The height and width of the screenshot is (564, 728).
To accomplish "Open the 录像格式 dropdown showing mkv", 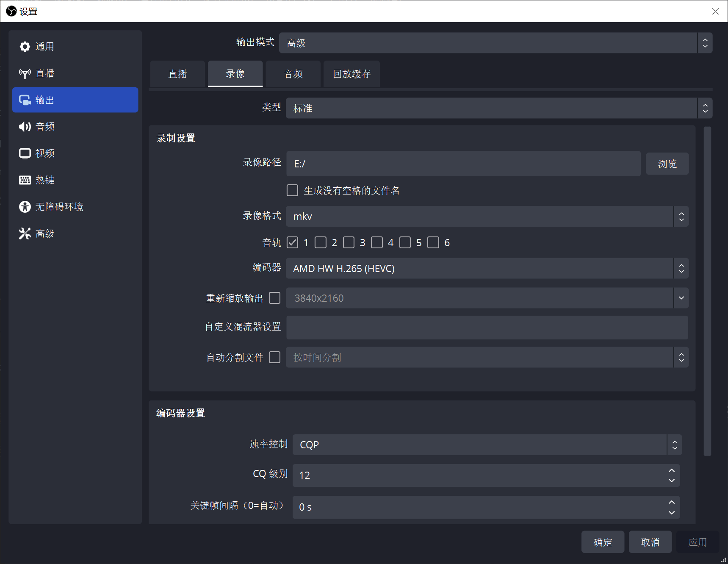I will [486, 216].
